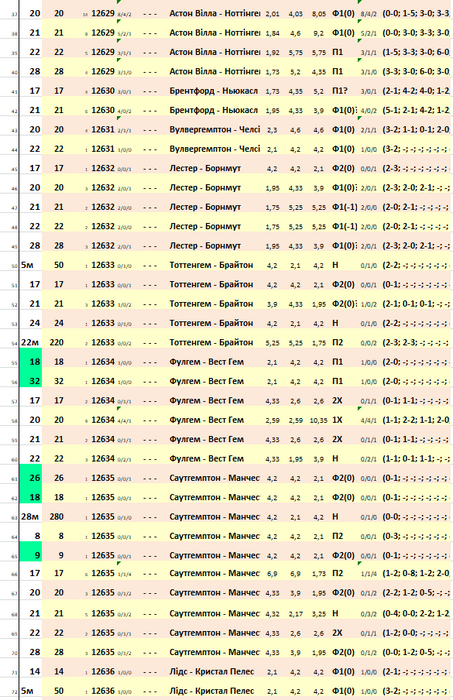Click 1,73 in the row with 0-8 score
Viewport: 453px width, 700px height.
(x=319, y=574)
